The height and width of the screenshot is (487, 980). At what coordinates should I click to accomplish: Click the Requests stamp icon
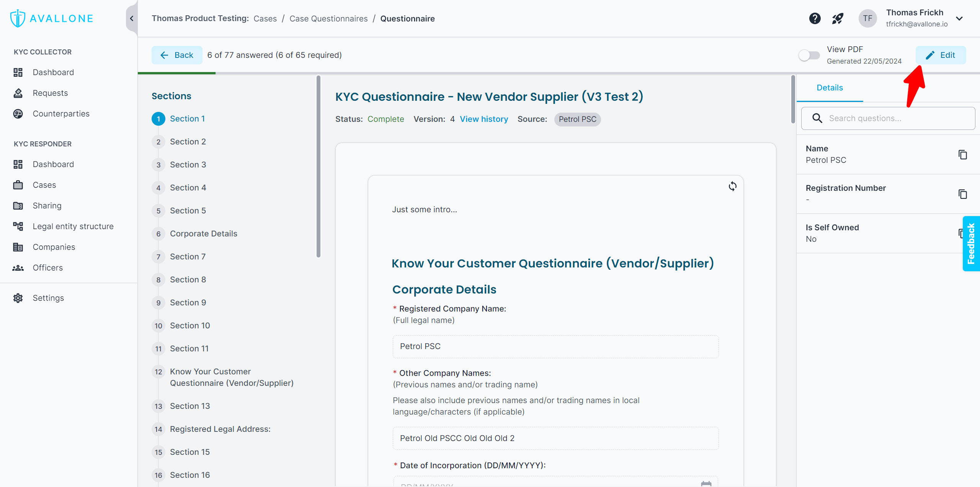coord(18,93)
